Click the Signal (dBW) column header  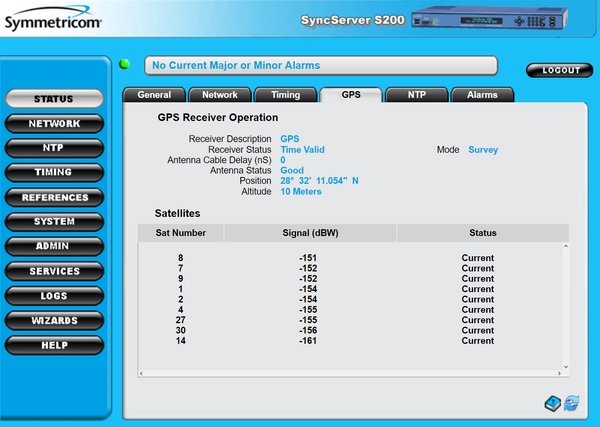[310, 233]
